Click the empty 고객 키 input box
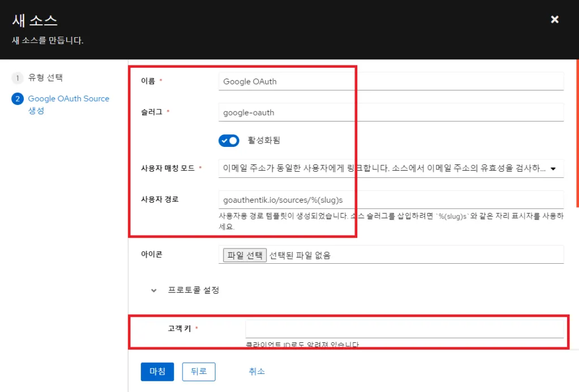 404,328
